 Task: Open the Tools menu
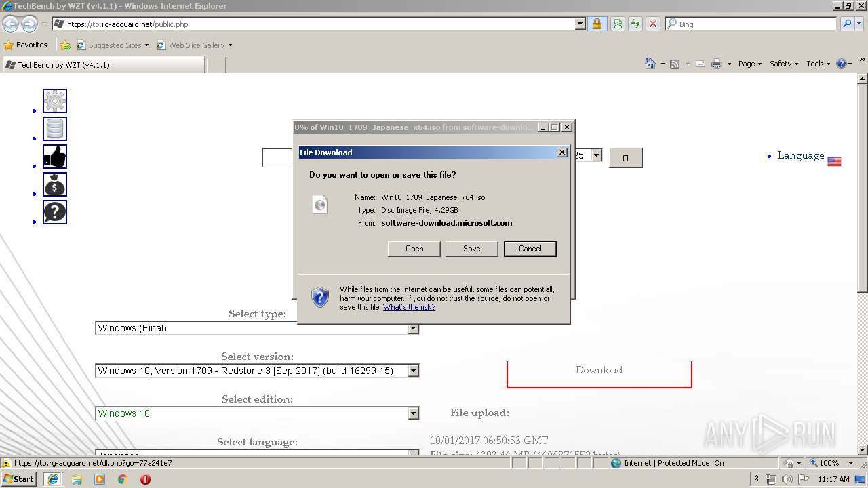818,64
